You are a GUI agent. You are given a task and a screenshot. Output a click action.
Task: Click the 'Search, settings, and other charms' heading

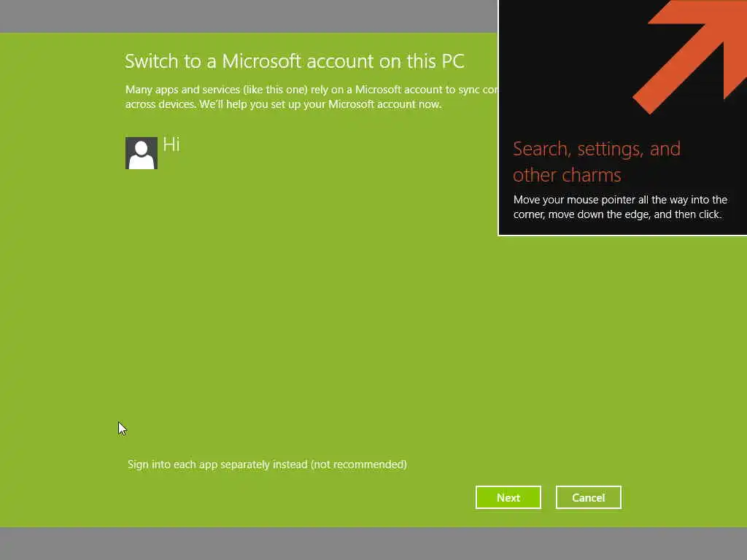(597, 162)
